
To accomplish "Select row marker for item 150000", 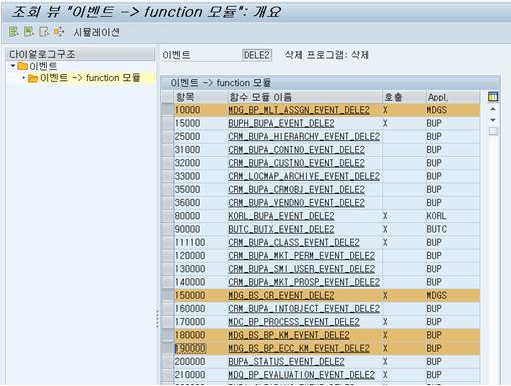I will coord(167,295).
